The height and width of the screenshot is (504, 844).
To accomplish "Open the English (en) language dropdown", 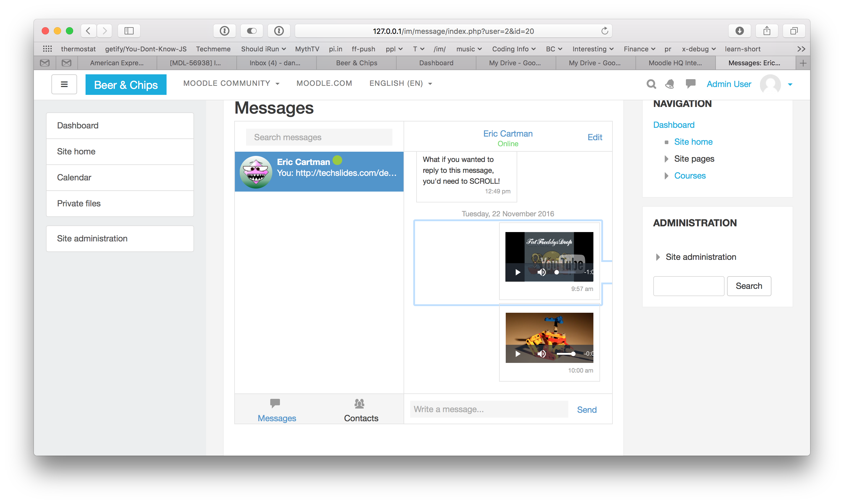I will [401, 83].
